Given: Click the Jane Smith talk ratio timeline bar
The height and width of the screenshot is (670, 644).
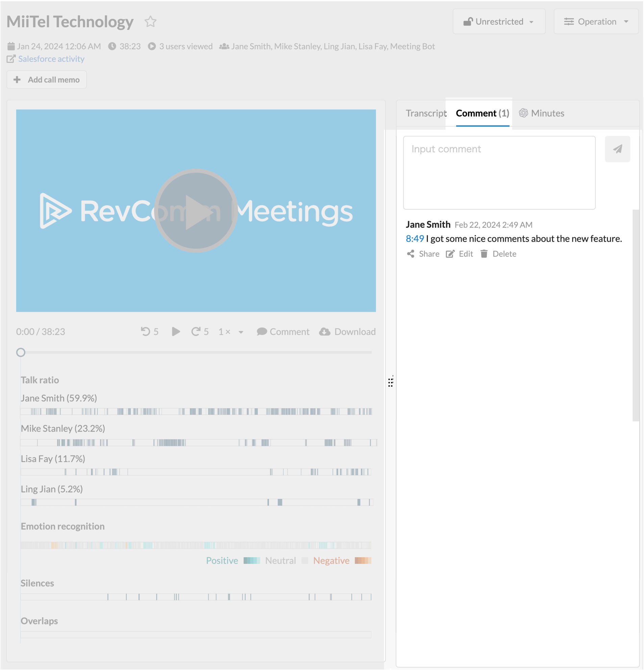Looking at the screenshot, I should 196,411.
